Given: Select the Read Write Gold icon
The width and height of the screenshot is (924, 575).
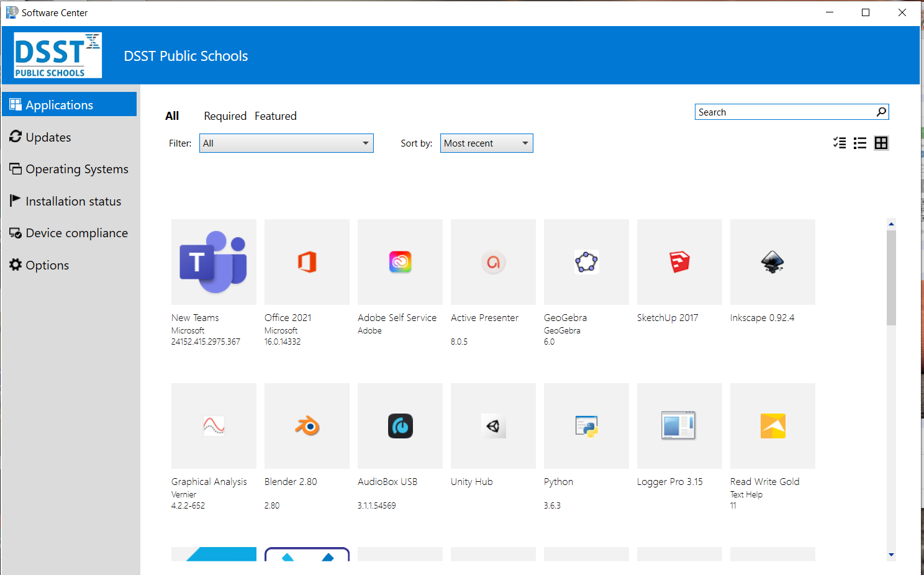Looking at the screenshot, I should pyautogui.click(x=772, y=426).
